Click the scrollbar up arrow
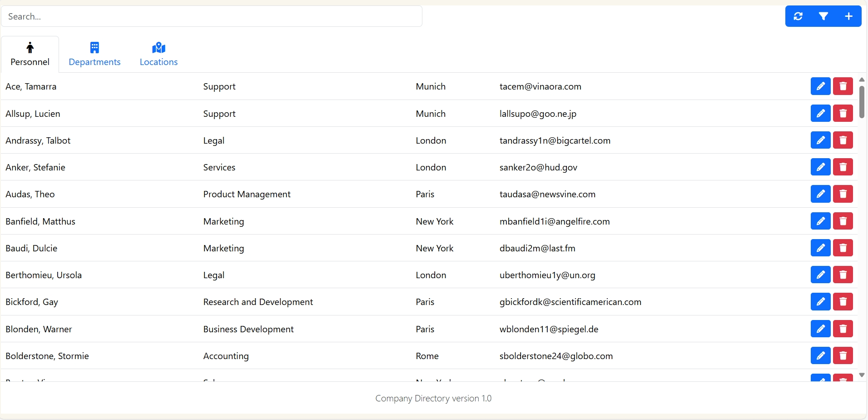868x420 pixels. tap(862, 79)
